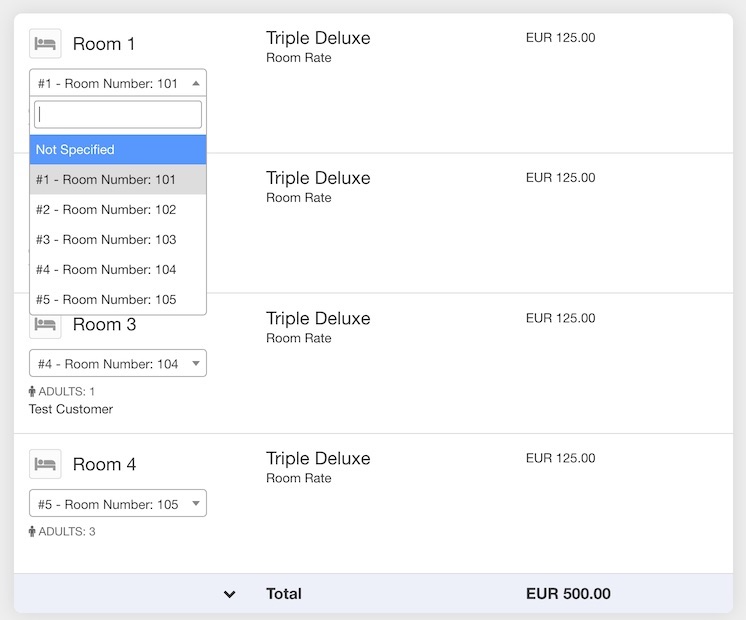Click the ADULTS: 3 label
Viewport: 746px width, 620px height.
[x=67, y=531]
